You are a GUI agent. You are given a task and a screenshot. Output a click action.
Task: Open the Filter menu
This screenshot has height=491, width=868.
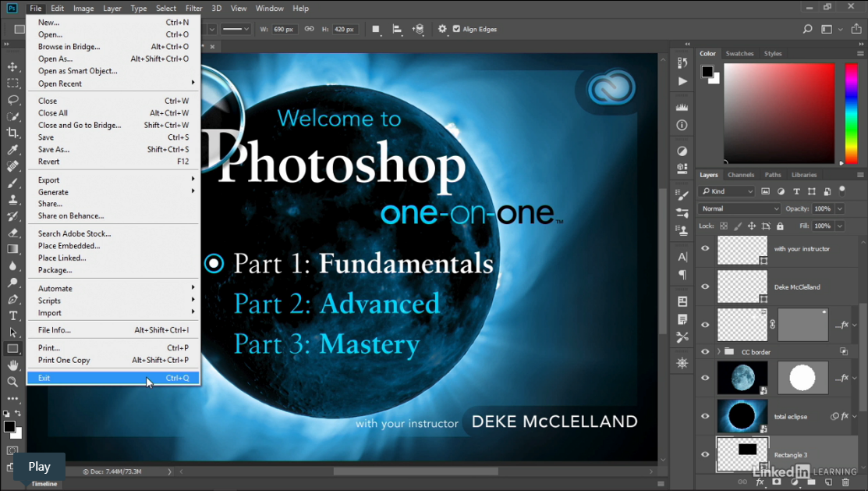pos(193,9)
